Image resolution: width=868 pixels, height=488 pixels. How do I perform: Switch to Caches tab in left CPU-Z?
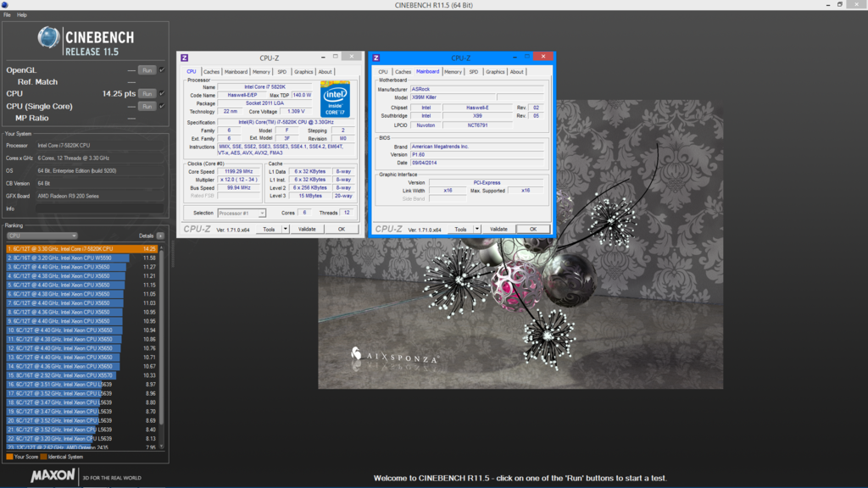point(211,72)
